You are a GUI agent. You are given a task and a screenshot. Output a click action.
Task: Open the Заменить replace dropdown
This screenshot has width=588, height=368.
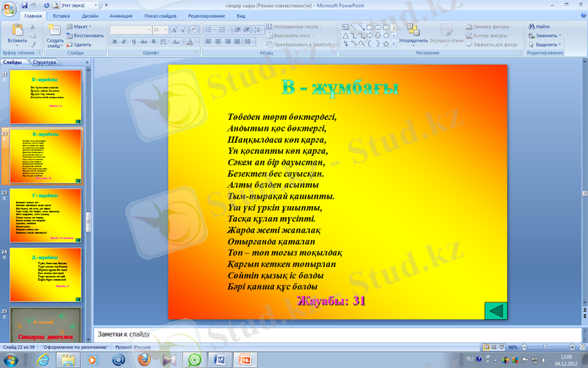[548, 35]
